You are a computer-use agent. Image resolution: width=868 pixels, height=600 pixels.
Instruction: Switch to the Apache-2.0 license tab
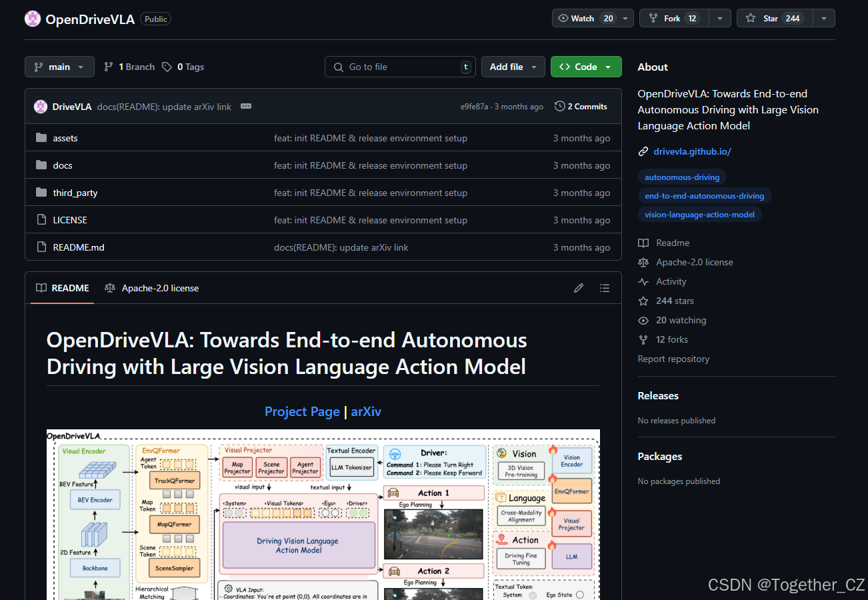152,288
